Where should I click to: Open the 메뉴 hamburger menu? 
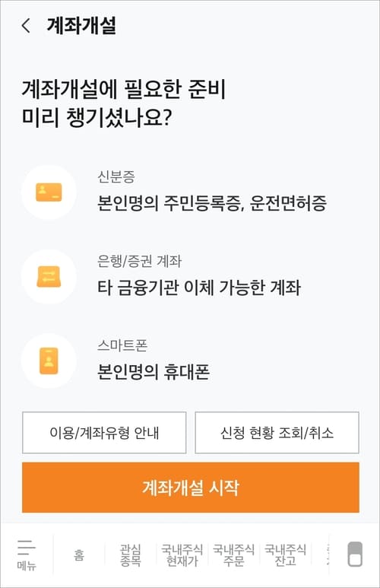point(27,555)
